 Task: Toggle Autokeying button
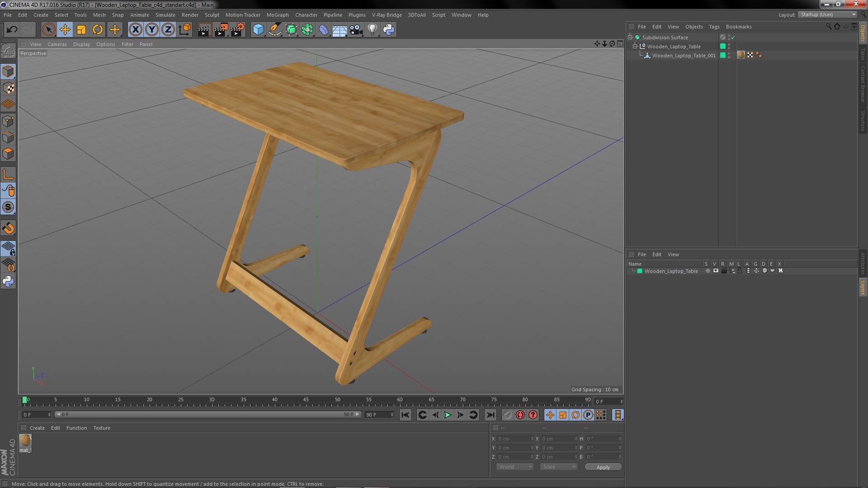[520, 415]
